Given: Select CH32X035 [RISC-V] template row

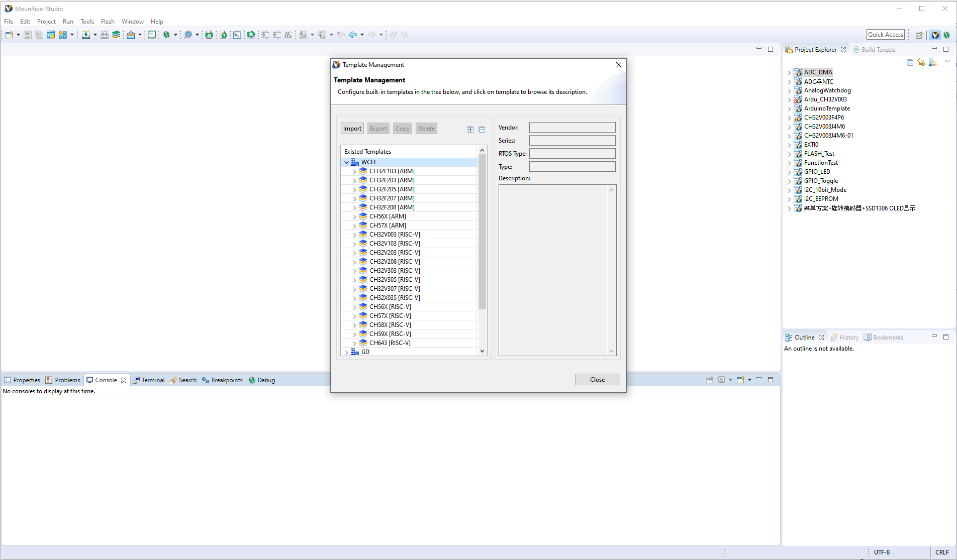Looking at the screenshot, I should (395, 298).
